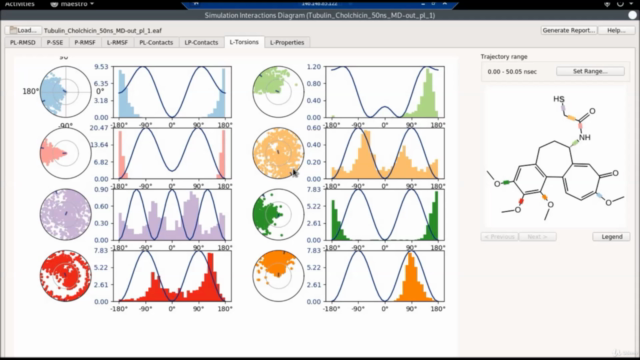
Task: Click the pink torsion histogram
Action: 172,153
